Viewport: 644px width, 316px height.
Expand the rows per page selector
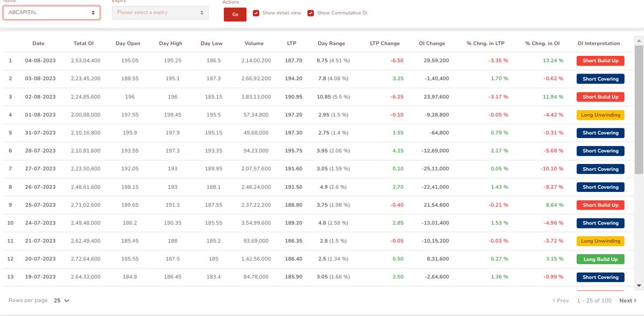tap(62, 300)
